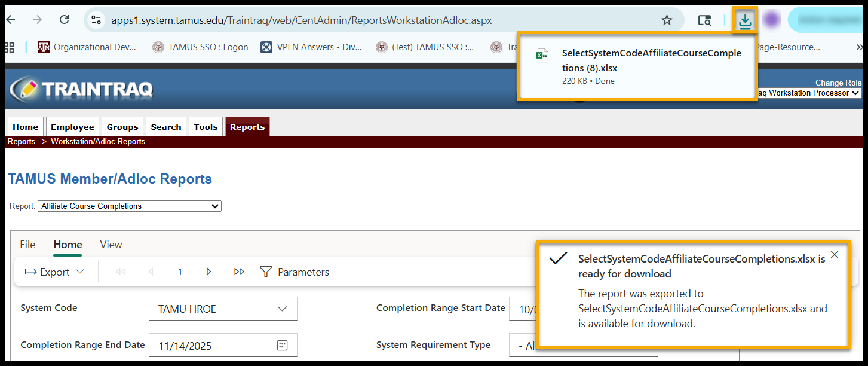Viewport: 868px width, 366px height.
Task: Open the TAMUS SSO : Logon bookmark
Action: (x=200, y=47)
